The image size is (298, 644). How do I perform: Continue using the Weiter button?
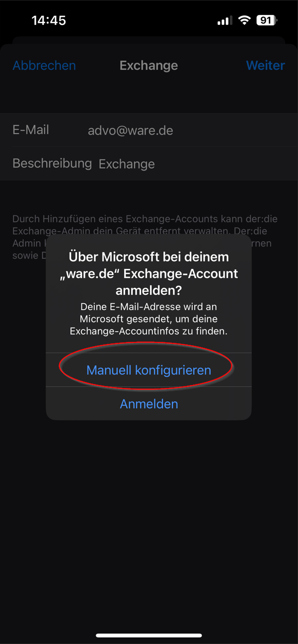(x=266, y=65)
